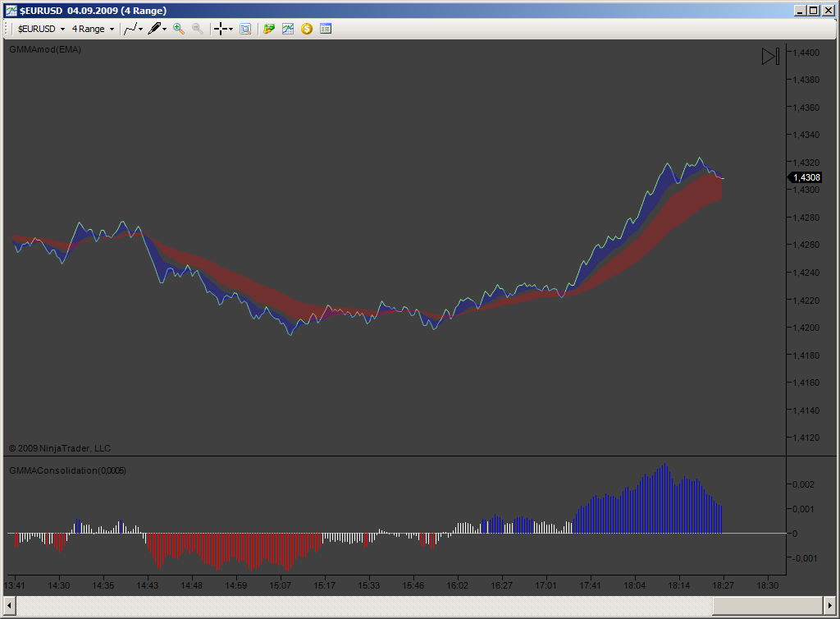Open the drawing tools dropdown arrow
This screenshot has width=840, height=619.
(164, 29)
